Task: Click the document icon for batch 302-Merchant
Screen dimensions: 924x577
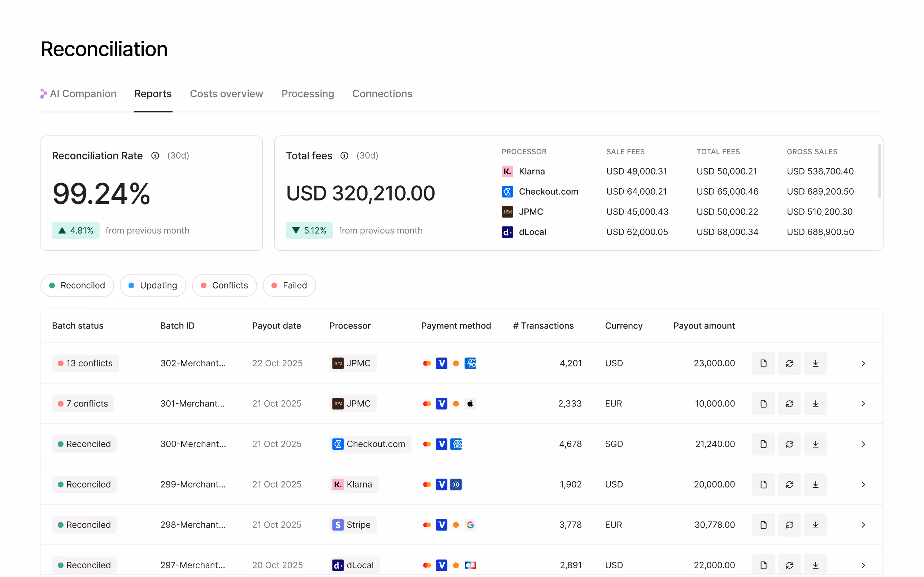Action: (763, 363)
